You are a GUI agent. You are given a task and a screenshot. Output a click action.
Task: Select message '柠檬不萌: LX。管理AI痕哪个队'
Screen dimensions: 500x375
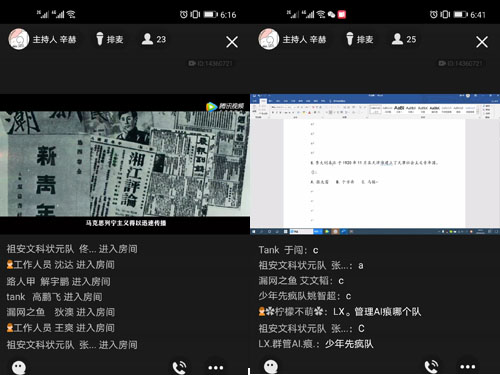(340, 312)
